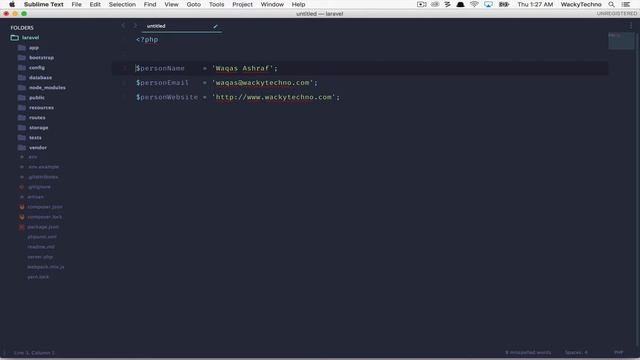This screenshot has height=360, width=640.
Task: Open Spotlight search in menu bar
Action: coord(611,4)
